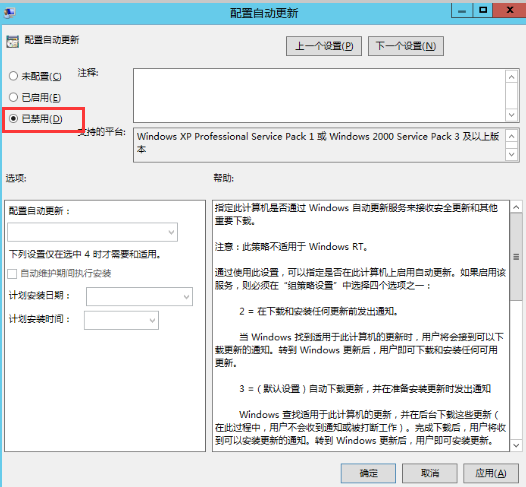Go to 下一个设置(N) button
The image size is (526, 487).
coord(406,46)
